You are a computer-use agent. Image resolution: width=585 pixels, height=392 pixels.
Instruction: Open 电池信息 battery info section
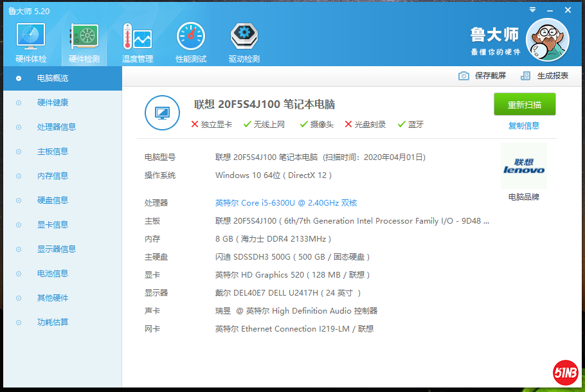(53, 274)
